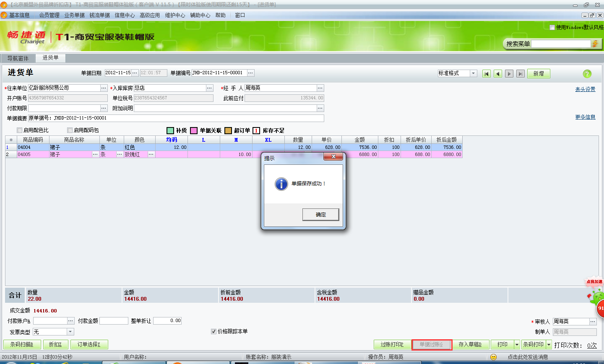Open the 帮助 menu
Screen dimensions: 604x364
click(221, 15)
